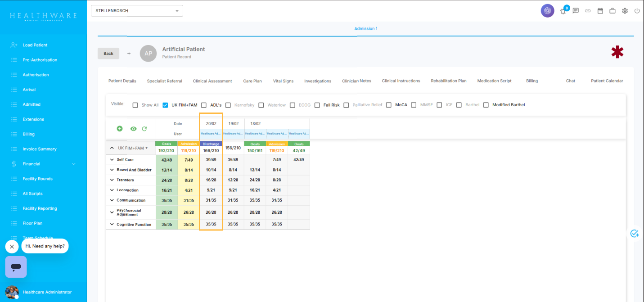
Task: Switch to the Vital Signs tab
Action: [283, 81]
